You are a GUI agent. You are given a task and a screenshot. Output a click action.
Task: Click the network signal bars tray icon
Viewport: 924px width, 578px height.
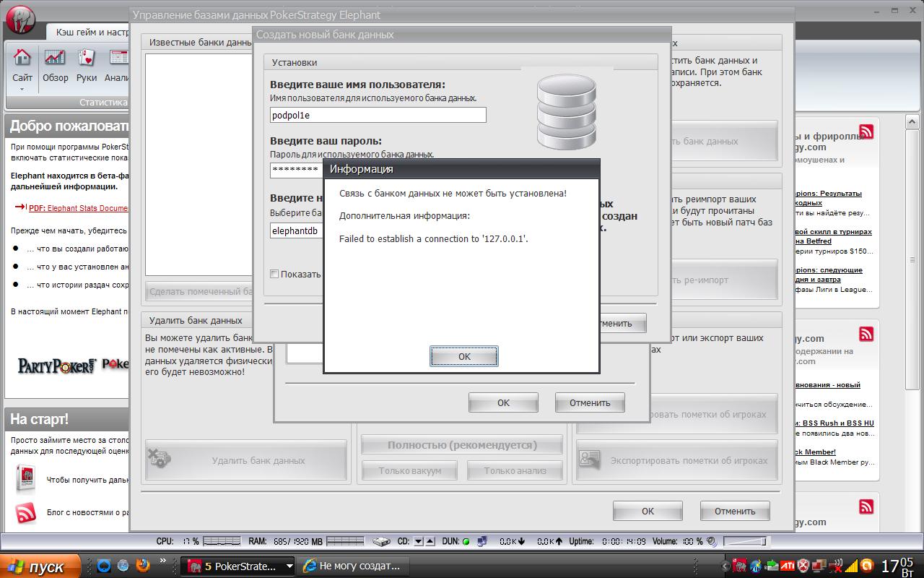click(x=853, y=565)
